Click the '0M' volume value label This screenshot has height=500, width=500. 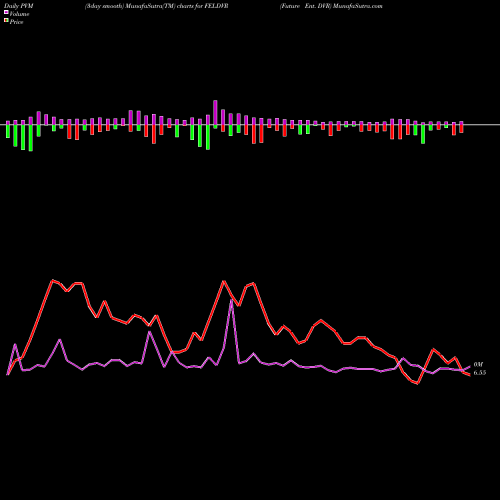click(x=478, y=365)
